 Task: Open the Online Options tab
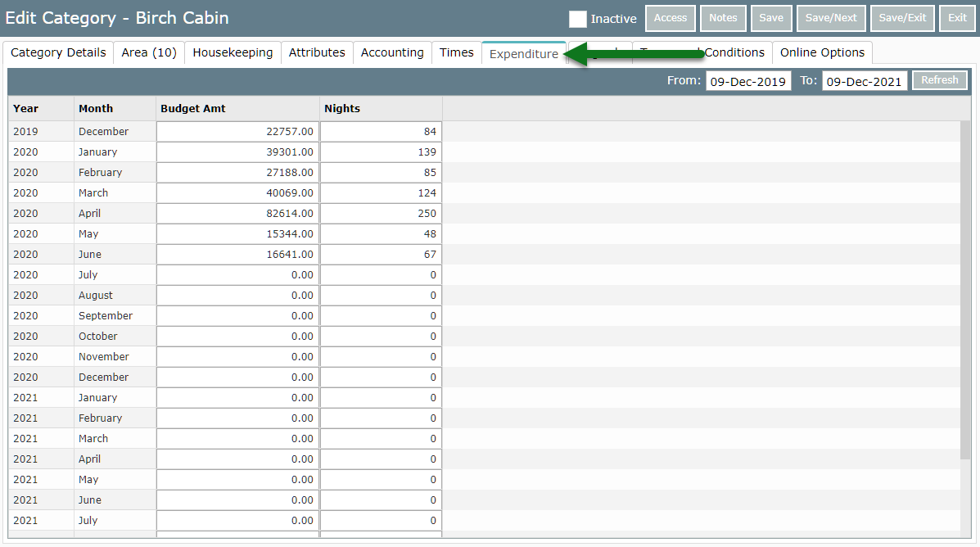822,52
